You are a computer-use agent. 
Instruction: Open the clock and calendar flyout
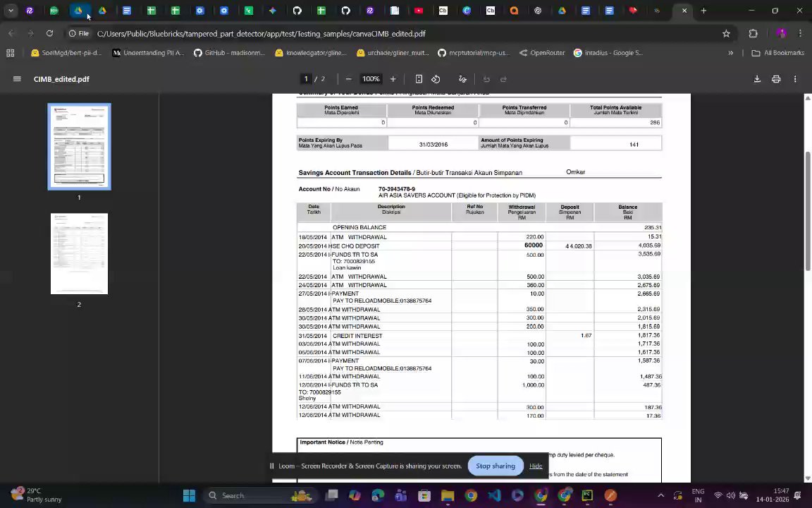(772, 495)
